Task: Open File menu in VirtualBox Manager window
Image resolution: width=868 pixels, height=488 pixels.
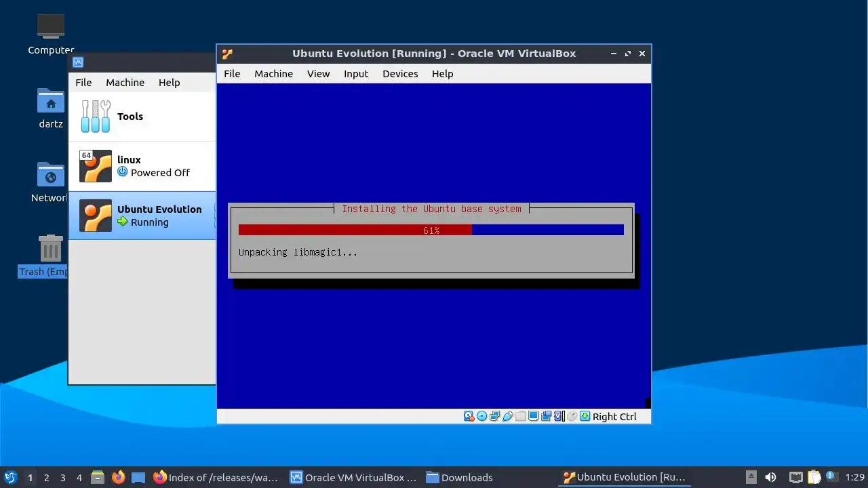Action: 83,83
